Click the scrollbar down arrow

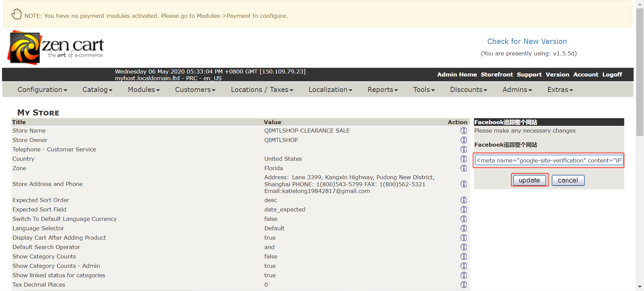click(640, 287)
